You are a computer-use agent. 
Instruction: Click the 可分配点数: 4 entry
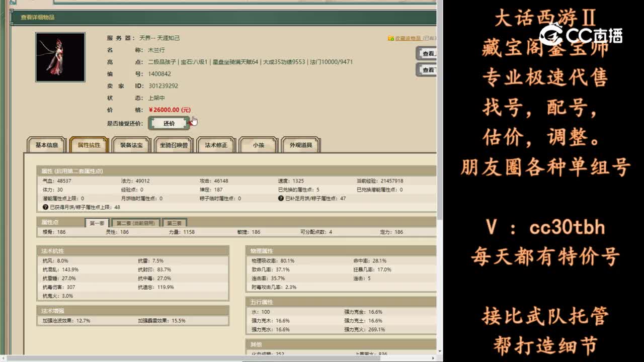click(316, 232)
